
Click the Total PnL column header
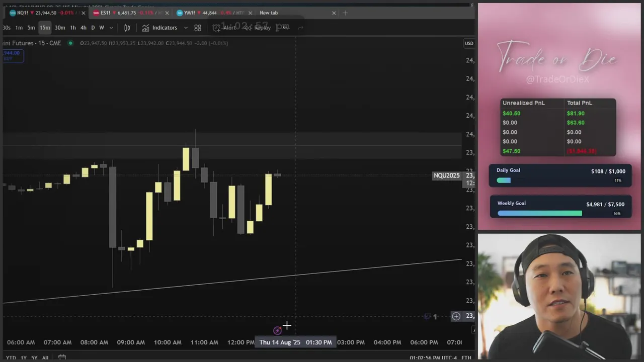coord(579,103)
